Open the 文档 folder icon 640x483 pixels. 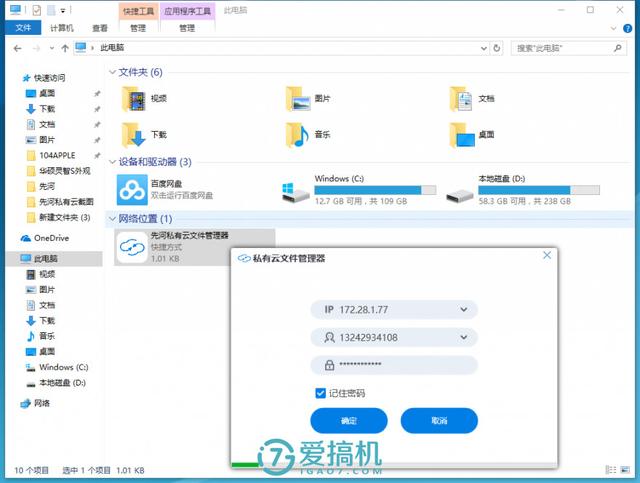click(461, 99)
